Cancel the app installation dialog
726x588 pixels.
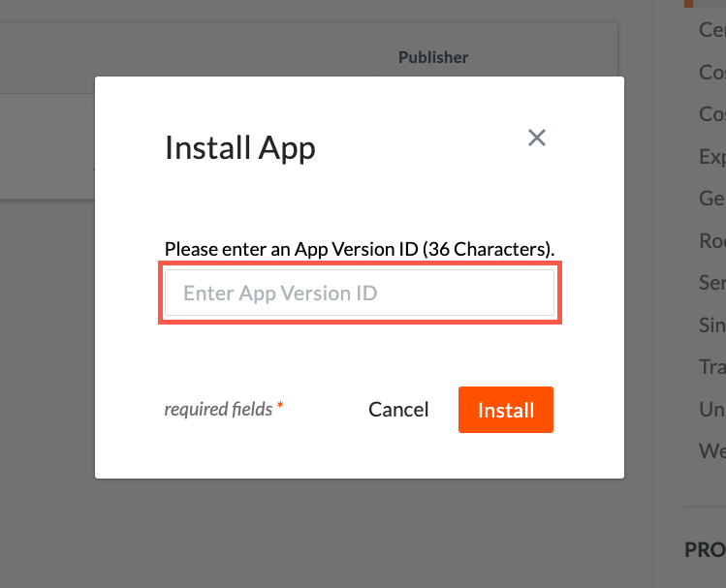click(398, 410)
